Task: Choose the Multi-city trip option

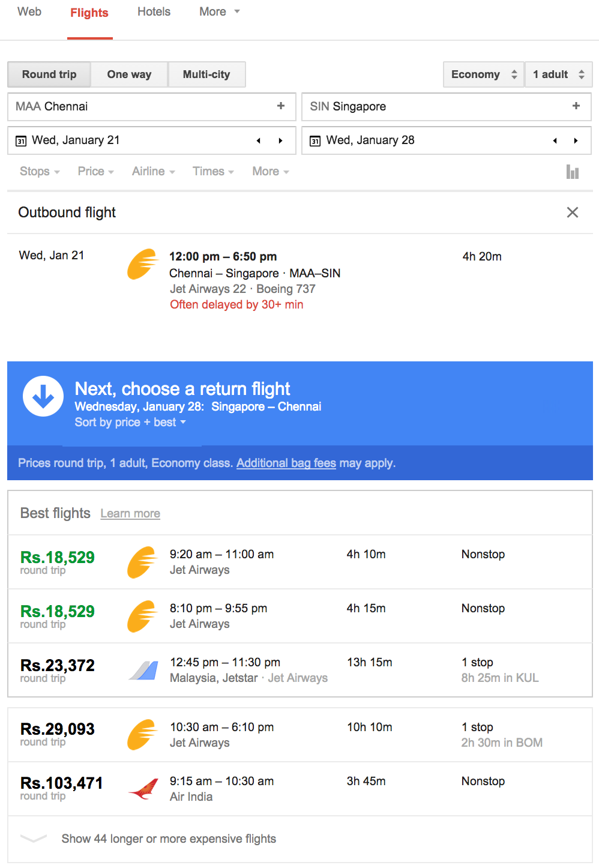Action: coord(206,74)
